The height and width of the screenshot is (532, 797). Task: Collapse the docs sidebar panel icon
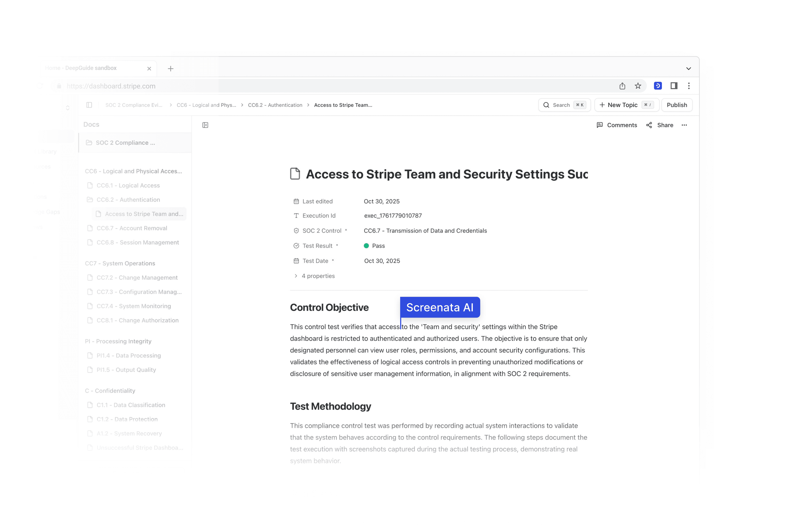pyautogui.click(x=205, y=125)
